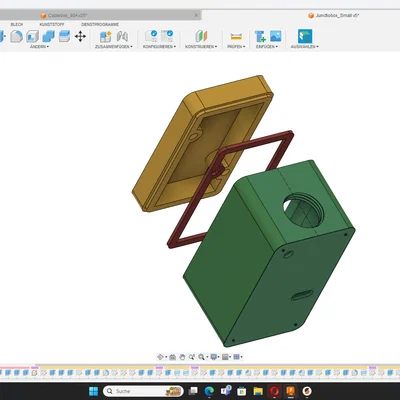Click the Combine bodies tool icon

pos(49,36)
